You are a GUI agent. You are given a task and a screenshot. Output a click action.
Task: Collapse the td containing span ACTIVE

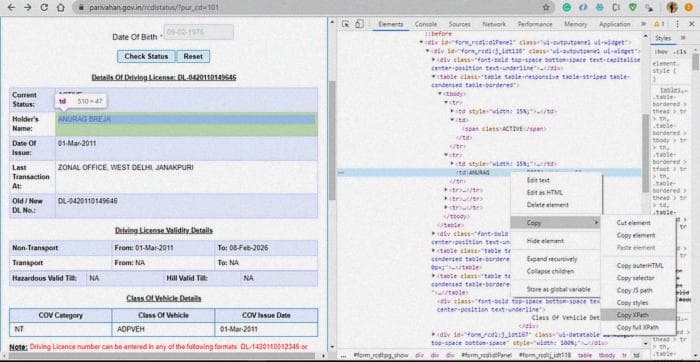point(452,120)
